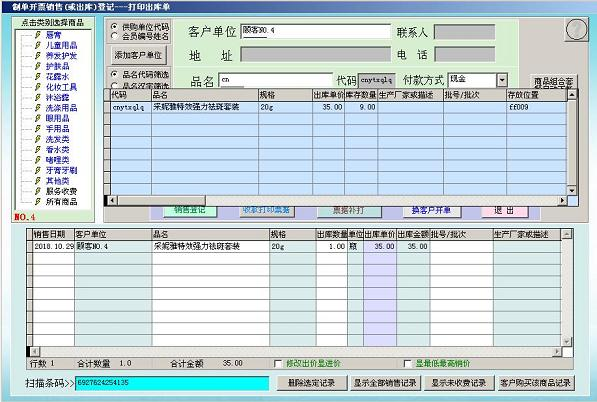The image size is (597, 402).
Task: Click the sales date cell 2018.10.29
Action: [54, 247]
